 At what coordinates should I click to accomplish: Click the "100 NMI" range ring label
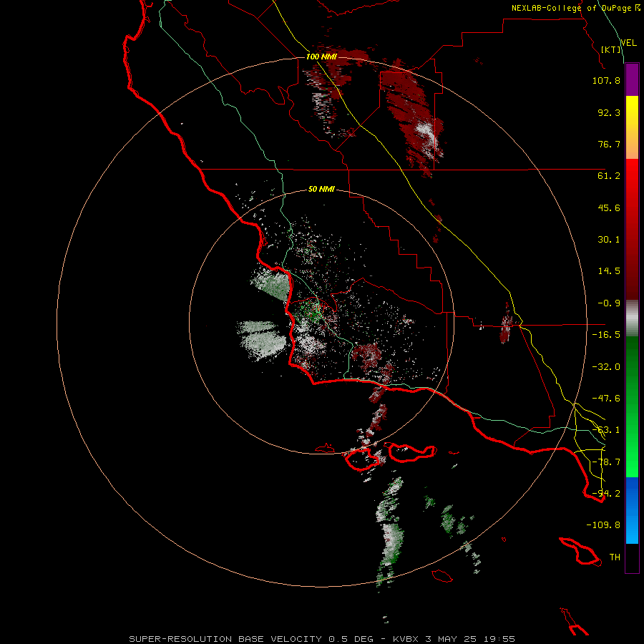321,57
